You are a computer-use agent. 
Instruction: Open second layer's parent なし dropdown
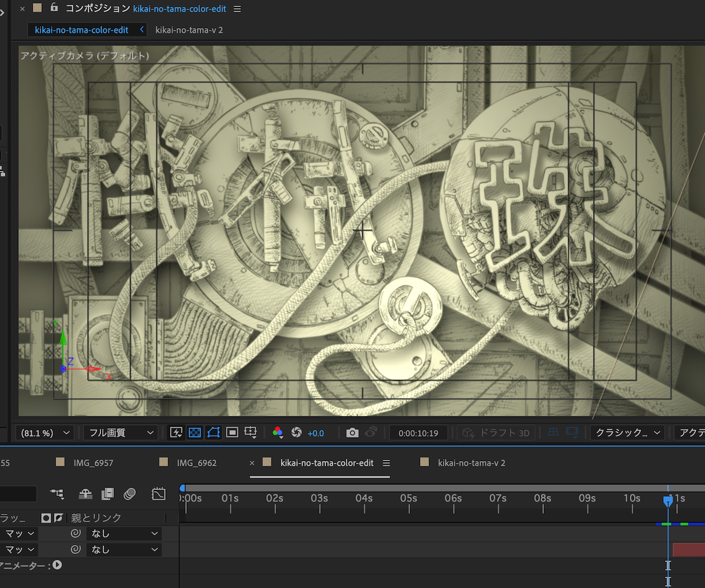[123, 550]
